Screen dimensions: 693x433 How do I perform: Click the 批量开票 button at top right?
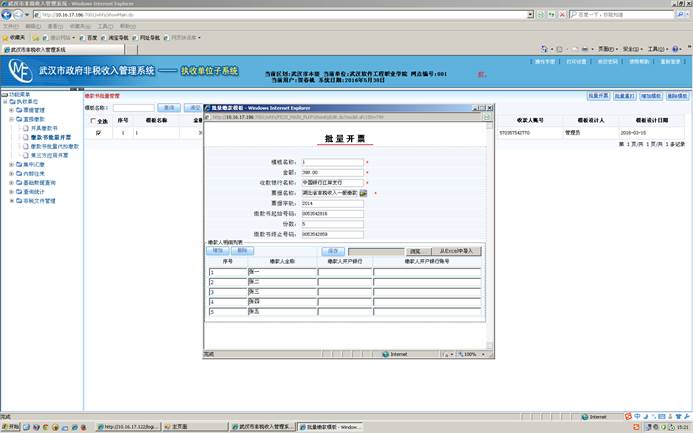click(x=599, y=96)
